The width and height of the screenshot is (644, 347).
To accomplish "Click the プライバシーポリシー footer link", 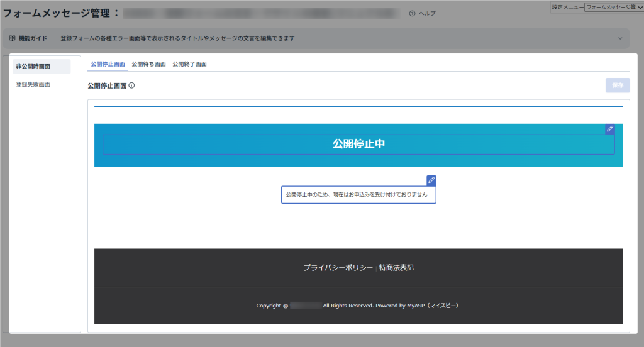I will click(x=338, y=268).
